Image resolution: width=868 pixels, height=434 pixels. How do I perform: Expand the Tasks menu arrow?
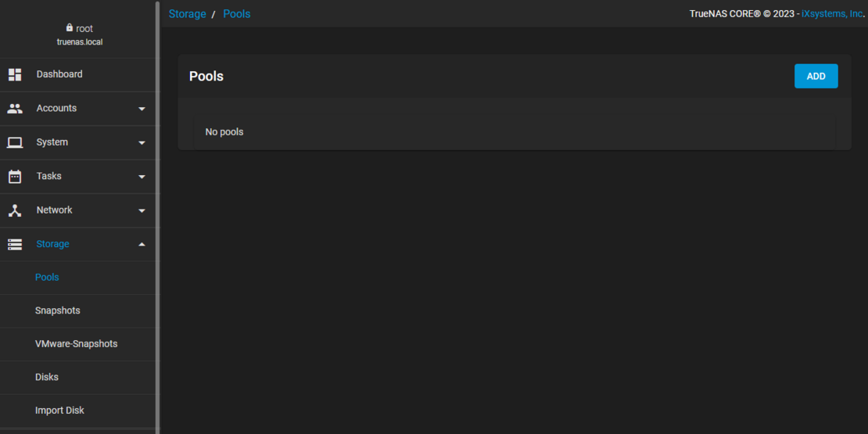(142, 177)
